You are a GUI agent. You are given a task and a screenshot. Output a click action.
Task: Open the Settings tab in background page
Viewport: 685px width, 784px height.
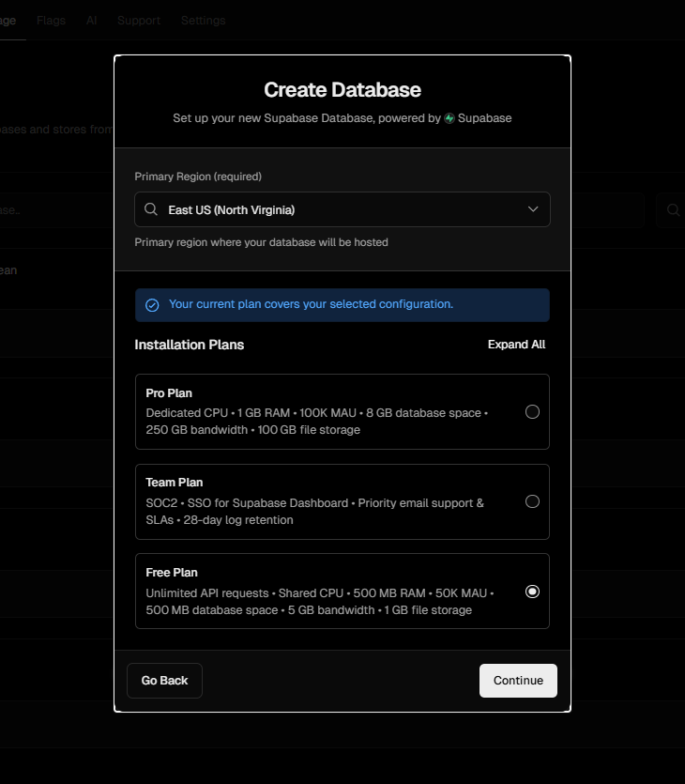pyautogui.click(x=204, y=21)
